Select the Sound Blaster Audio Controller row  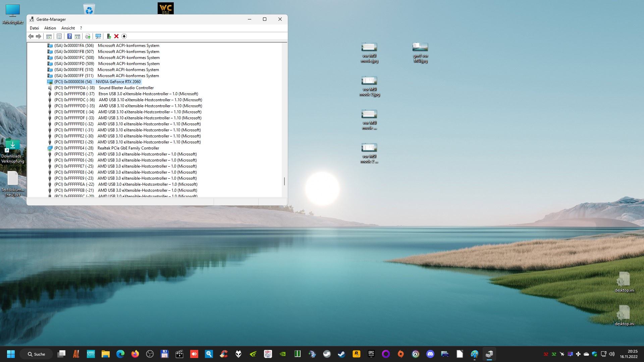pyautogui.click(x=101, y=88)
